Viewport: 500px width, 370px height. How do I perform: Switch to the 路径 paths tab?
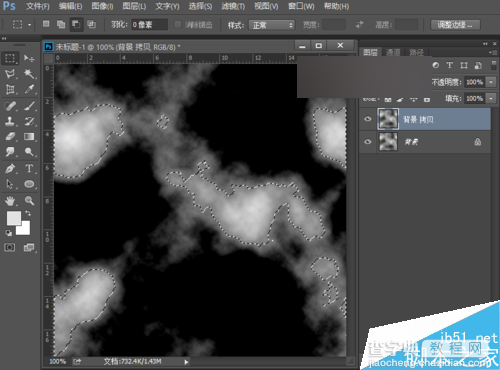(416, 52)
